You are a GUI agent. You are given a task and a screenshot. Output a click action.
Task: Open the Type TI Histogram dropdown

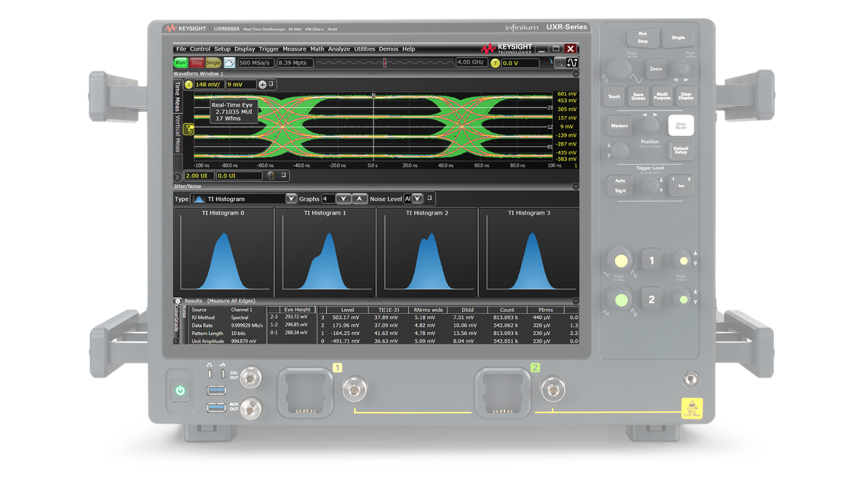pos(291,199)
